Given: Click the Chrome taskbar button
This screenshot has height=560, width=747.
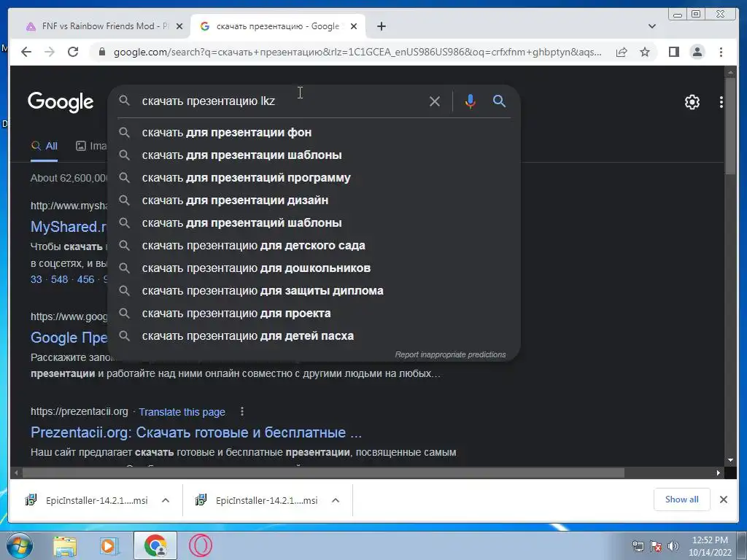Looking at the screenshot, I should [155, 545].
